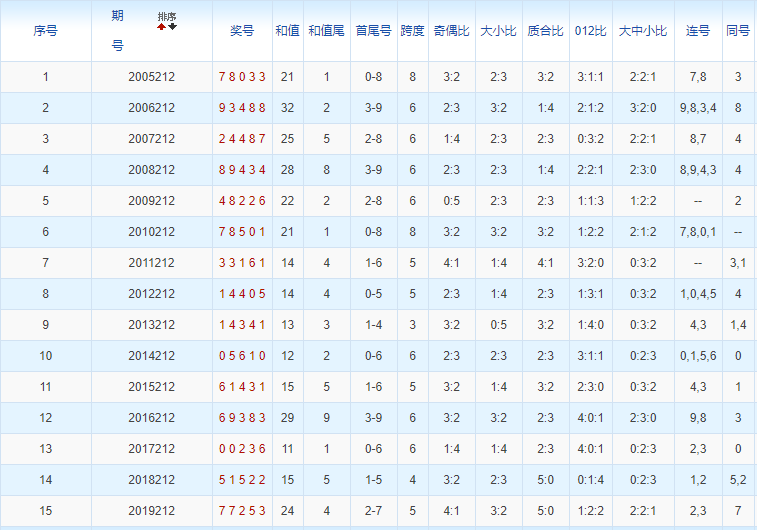Click winning number 6 1 4 3 1
Screen dimensions: 757x530
[x=242, y=387]
